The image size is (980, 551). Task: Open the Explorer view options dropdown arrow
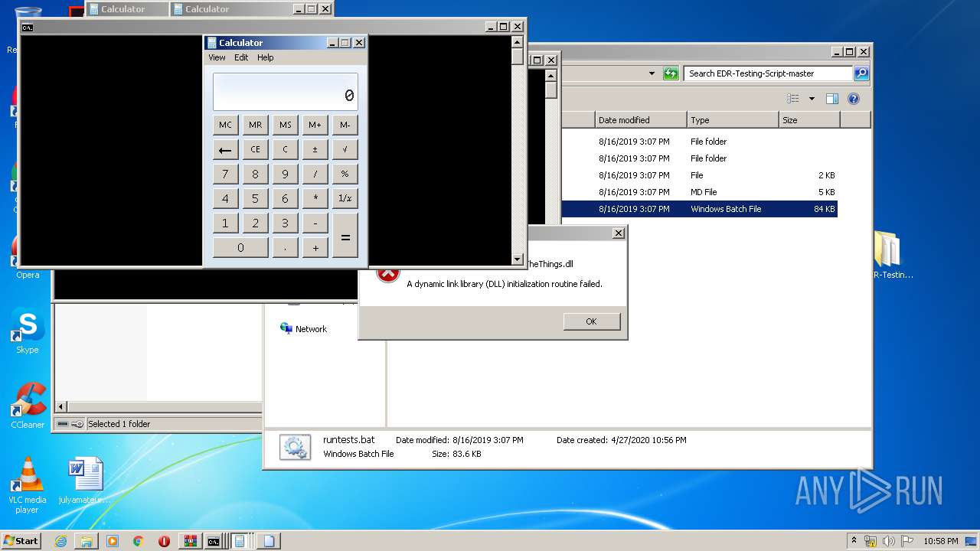point(812,99)
